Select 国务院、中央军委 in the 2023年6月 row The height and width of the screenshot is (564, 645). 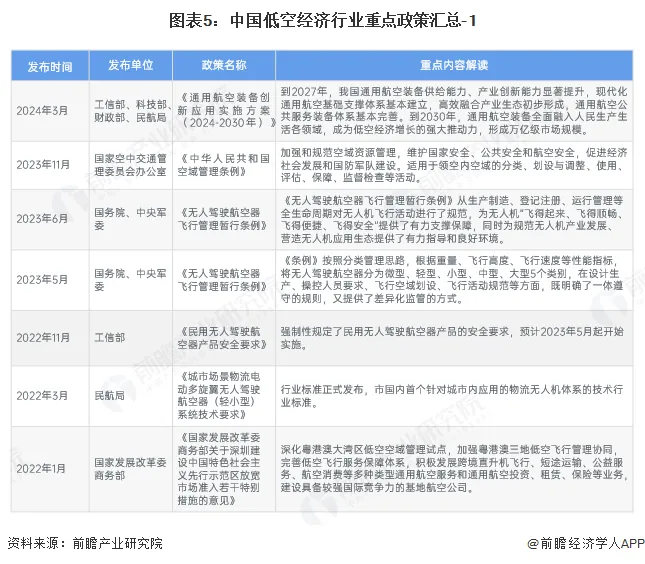click(130, 219)
